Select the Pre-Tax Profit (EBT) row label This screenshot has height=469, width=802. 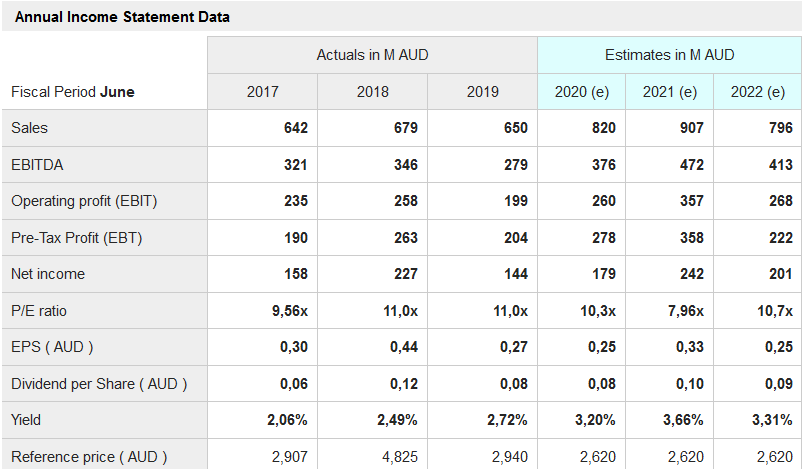[x=80, y=238]
